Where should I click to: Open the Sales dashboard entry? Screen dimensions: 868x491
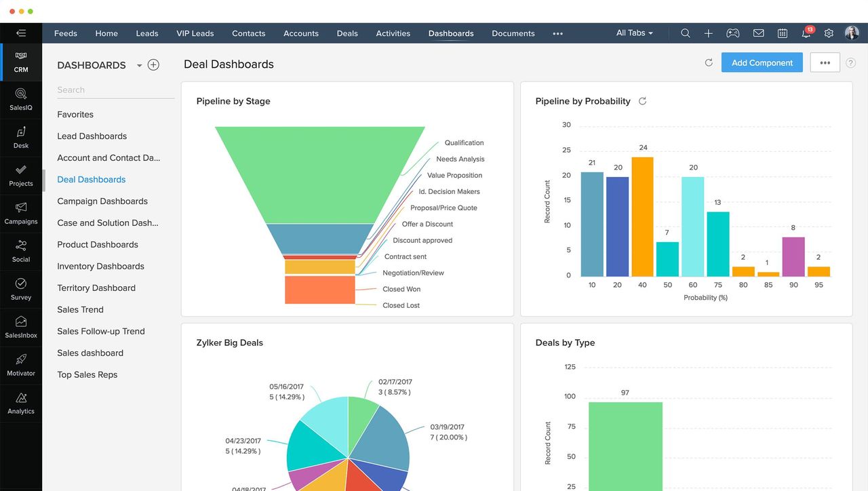pos(90,353)
